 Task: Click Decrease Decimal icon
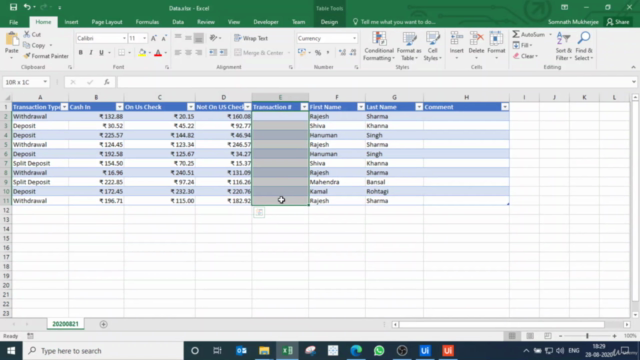[353, 53]
